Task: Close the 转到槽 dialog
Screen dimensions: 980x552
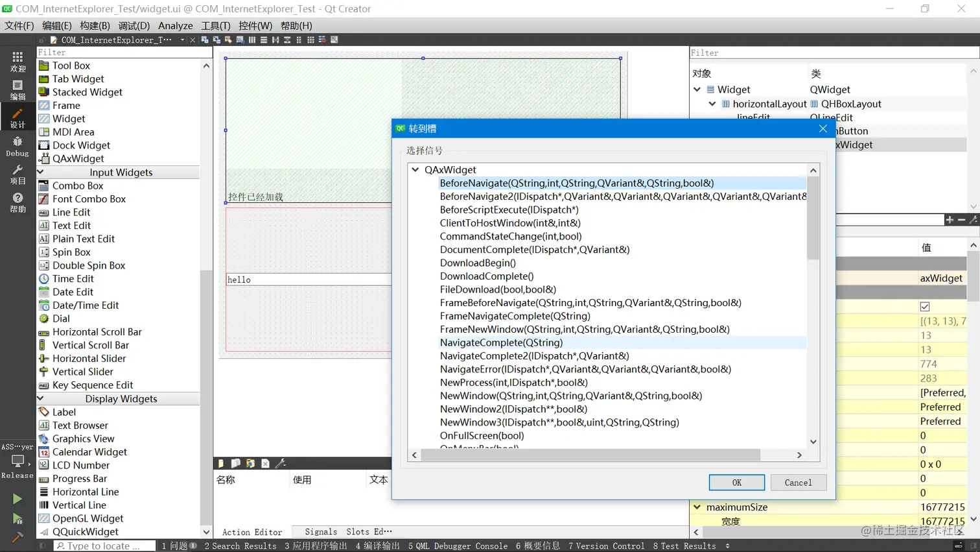Action: click(x=822, y=128)
